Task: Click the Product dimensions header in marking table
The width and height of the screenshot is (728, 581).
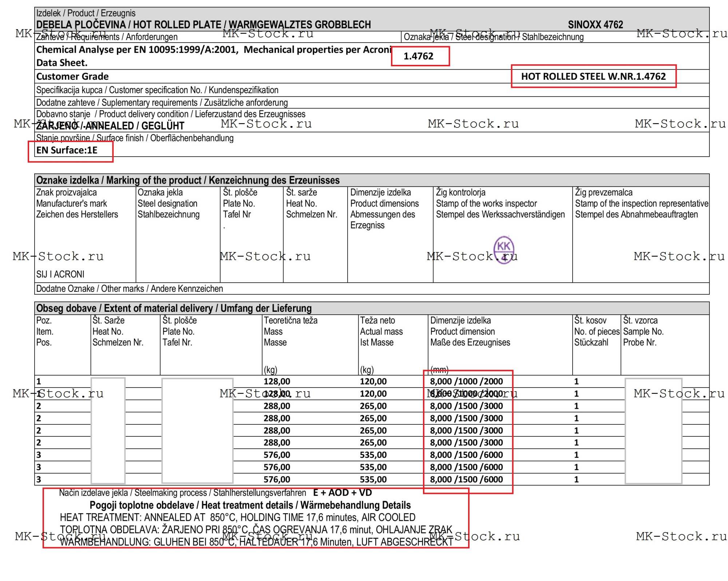Action: click(385, 209)
